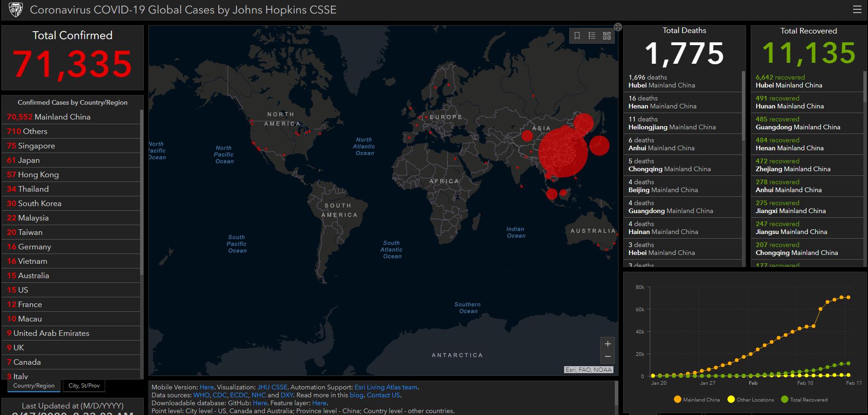Screen dimensions: 868x415
Task: Click the large Hubei red circle on map
Action: click(x=563, y=153)
